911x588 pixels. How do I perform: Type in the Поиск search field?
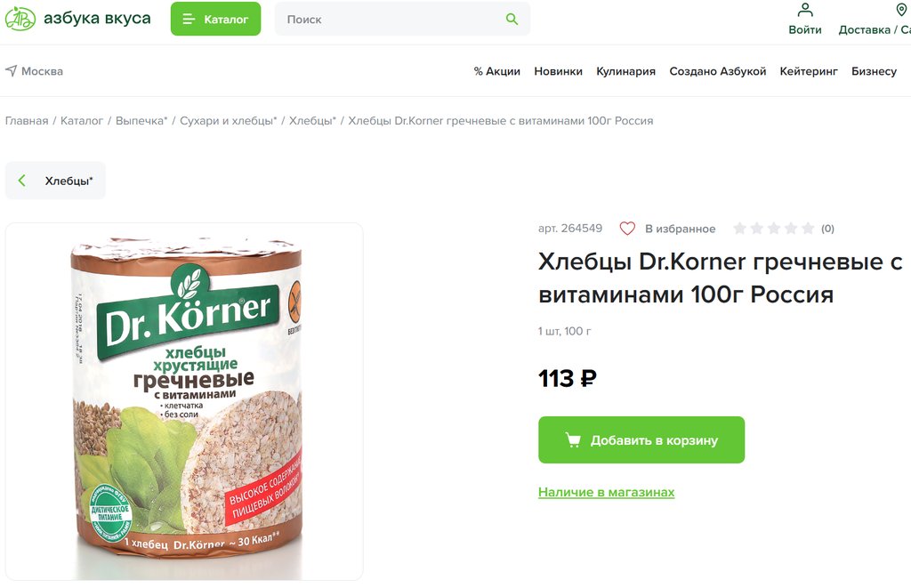[391, 19]
